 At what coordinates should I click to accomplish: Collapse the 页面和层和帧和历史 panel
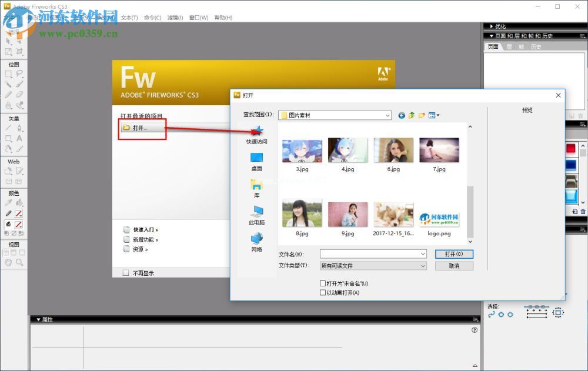coord(492,35)
